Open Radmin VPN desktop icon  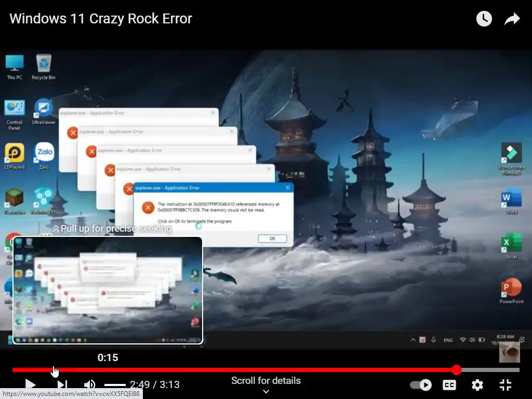[44, 202]
